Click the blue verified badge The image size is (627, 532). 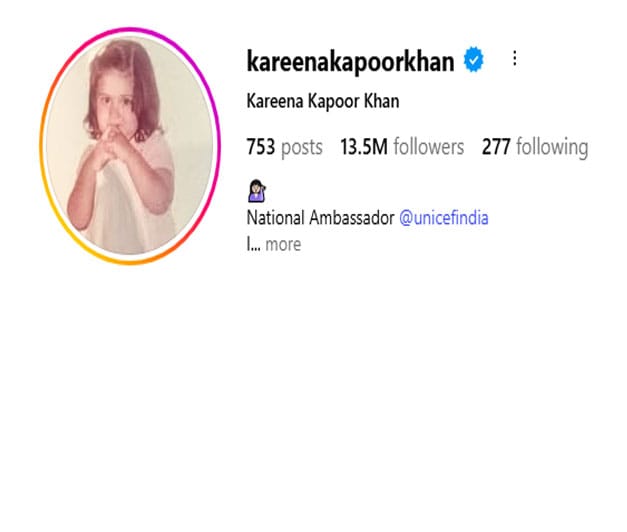coord(473,60)
